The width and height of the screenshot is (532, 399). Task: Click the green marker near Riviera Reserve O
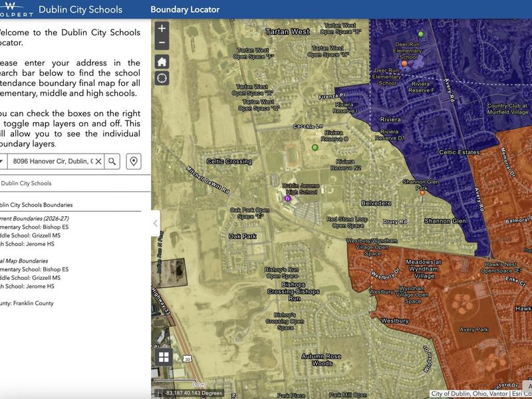(x=315, y=147)
